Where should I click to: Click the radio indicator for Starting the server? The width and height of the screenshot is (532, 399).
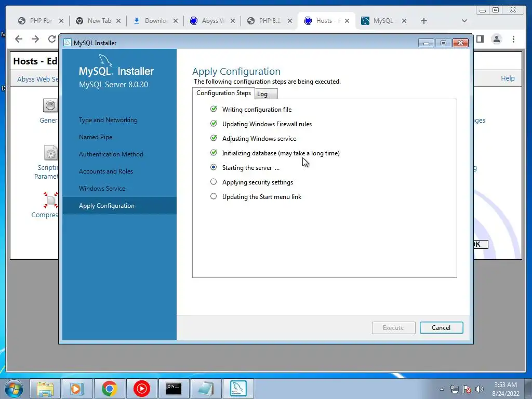214,167
